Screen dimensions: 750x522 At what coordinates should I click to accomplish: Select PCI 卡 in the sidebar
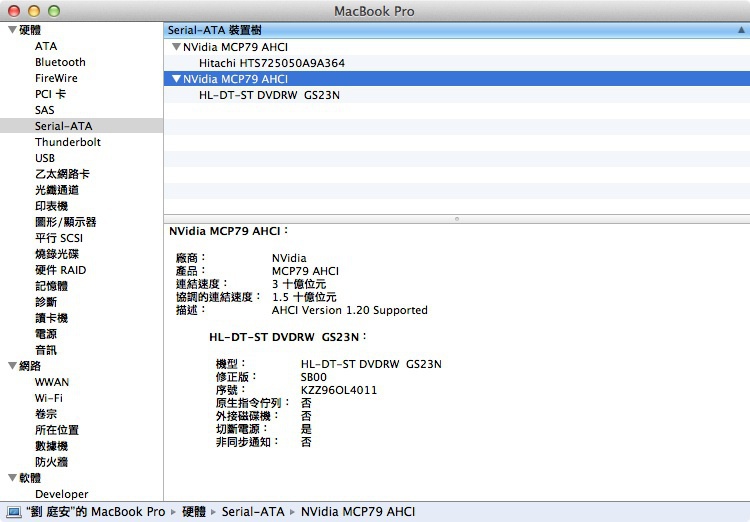[x=50, y=94]
